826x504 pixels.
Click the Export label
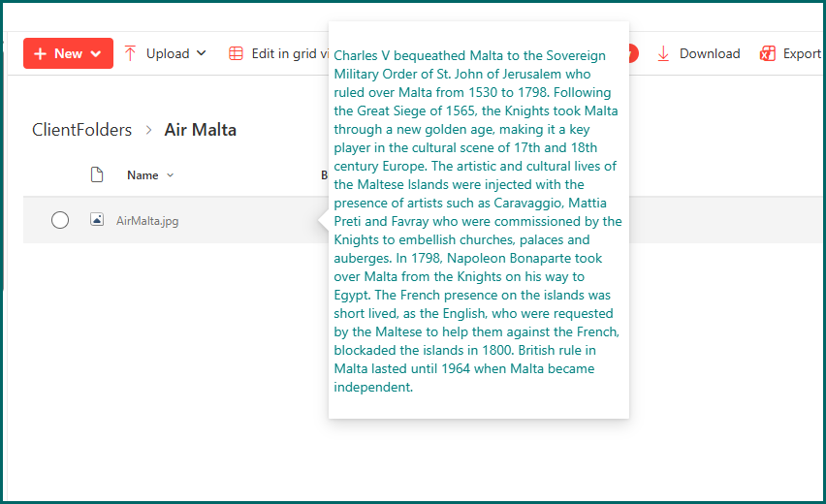[802, 53]
